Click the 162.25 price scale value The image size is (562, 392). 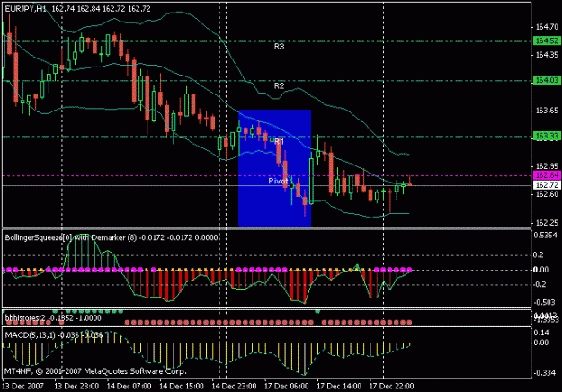click(x=547, y=223)
